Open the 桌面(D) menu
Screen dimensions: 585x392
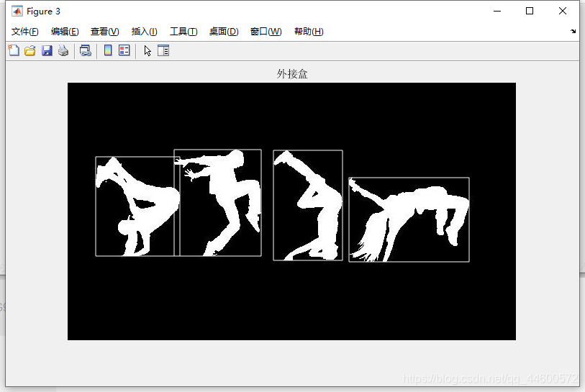click(x=224, y=32)
